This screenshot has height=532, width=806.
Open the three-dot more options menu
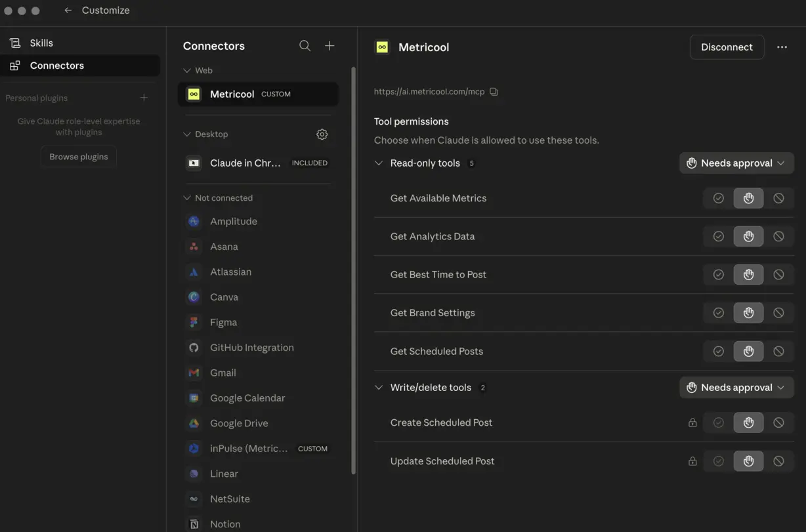coord(782,47)
